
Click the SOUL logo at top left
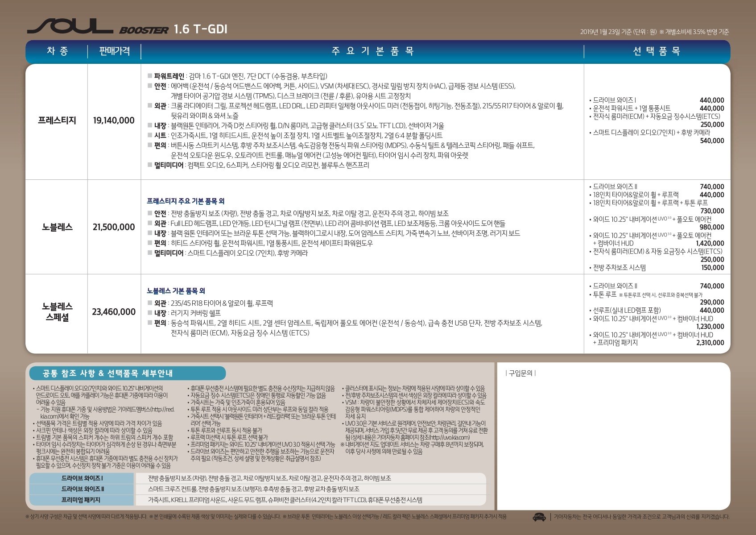coord(70,27)
